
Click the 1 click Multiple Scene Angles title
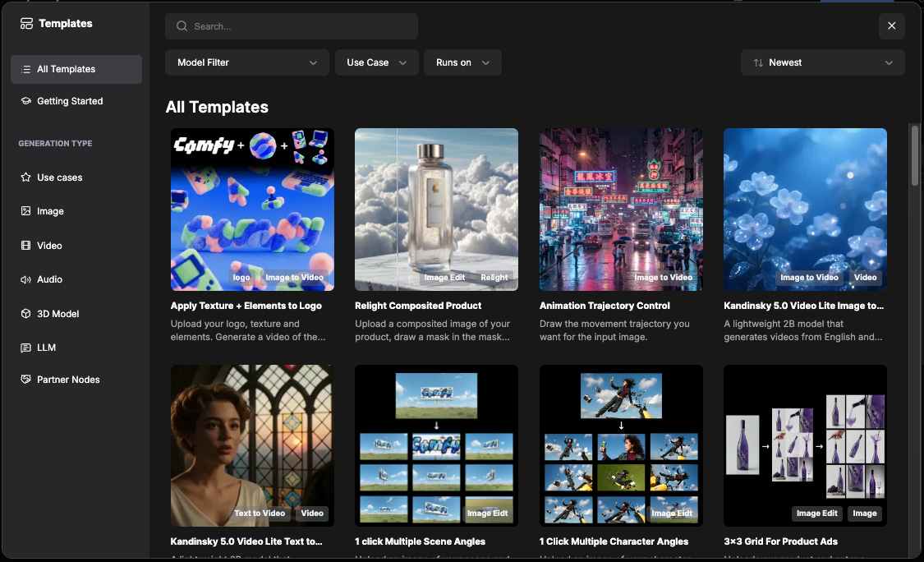point(421,541)
